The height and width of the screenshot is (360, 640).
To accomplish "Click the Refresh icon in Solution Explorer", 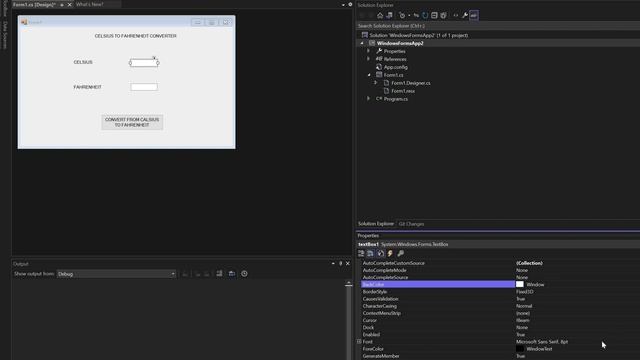I will [x=425, y=16].
